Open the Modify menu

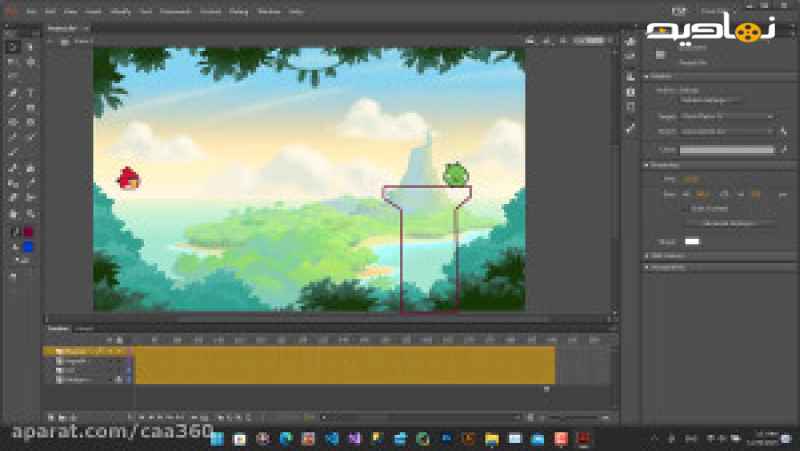coord(120,11)
